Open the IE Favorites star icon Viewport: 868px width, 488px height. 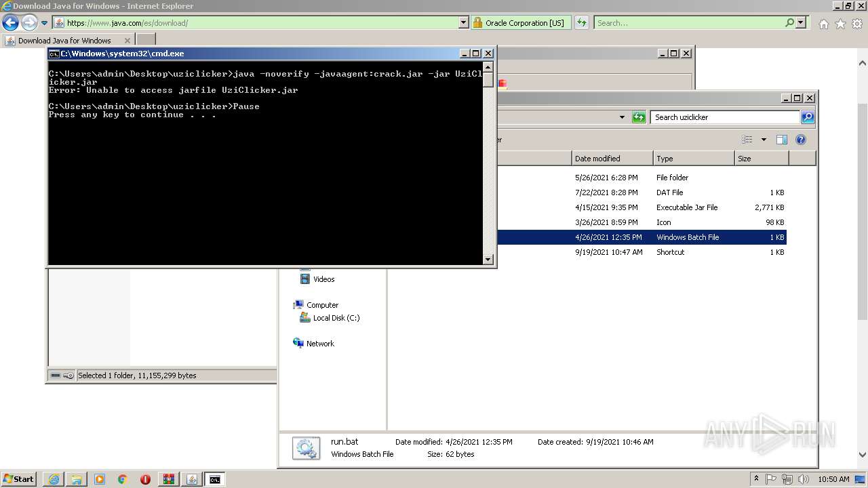pyautogui.click(x=840, y=24)
